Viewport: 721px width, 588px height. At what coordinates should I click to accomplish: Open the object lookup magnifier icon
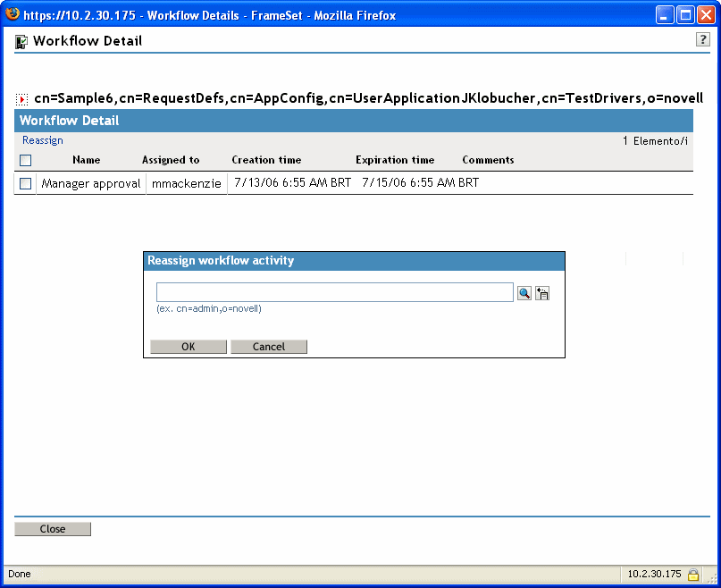(x=524, y=293)
